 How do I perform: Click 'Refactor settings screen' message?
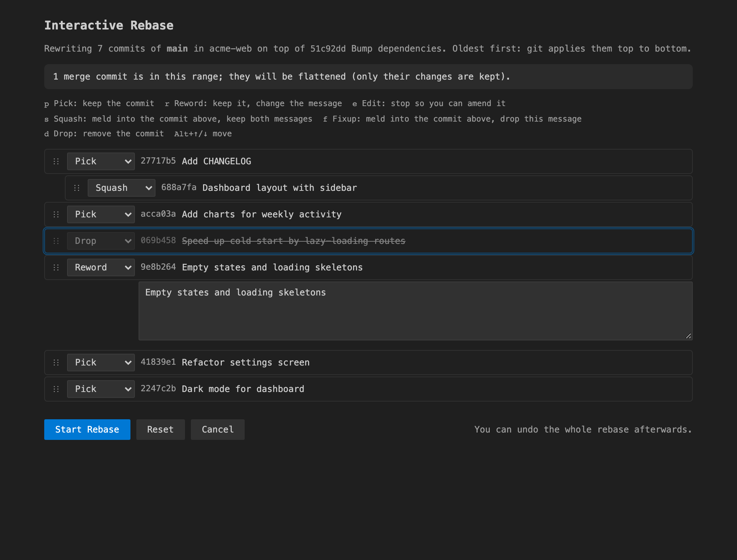(x=246, y=363)
